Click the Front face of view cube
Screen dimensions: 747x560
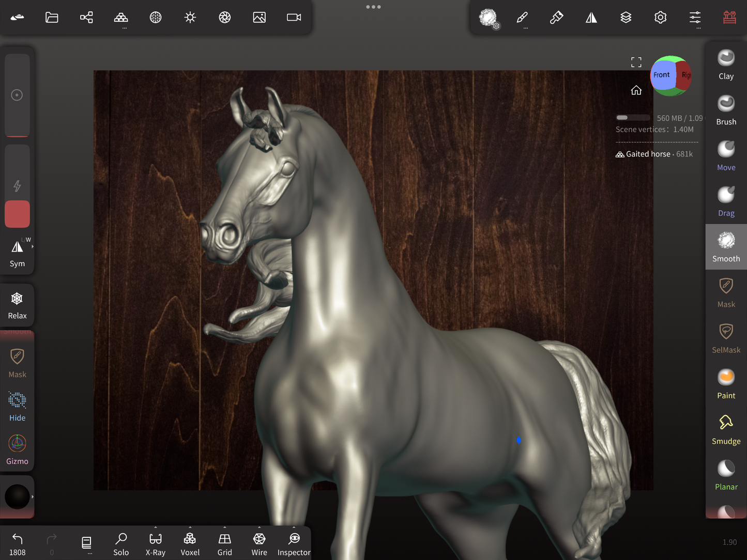click(x=662, y=75)
